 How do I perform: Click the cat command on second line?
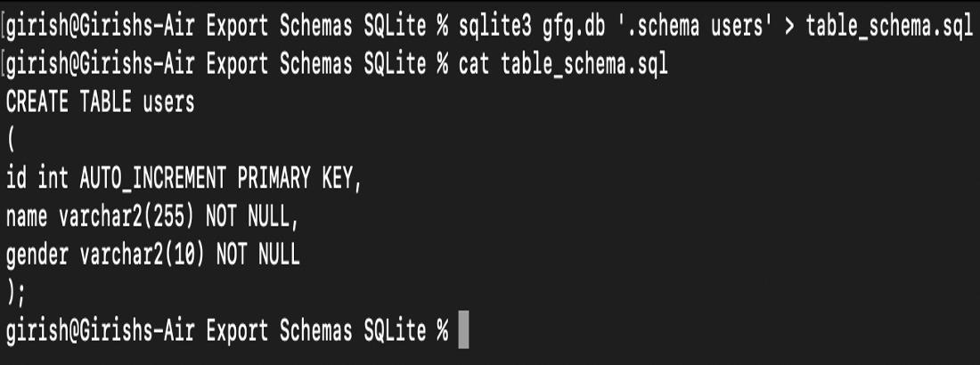475,65
